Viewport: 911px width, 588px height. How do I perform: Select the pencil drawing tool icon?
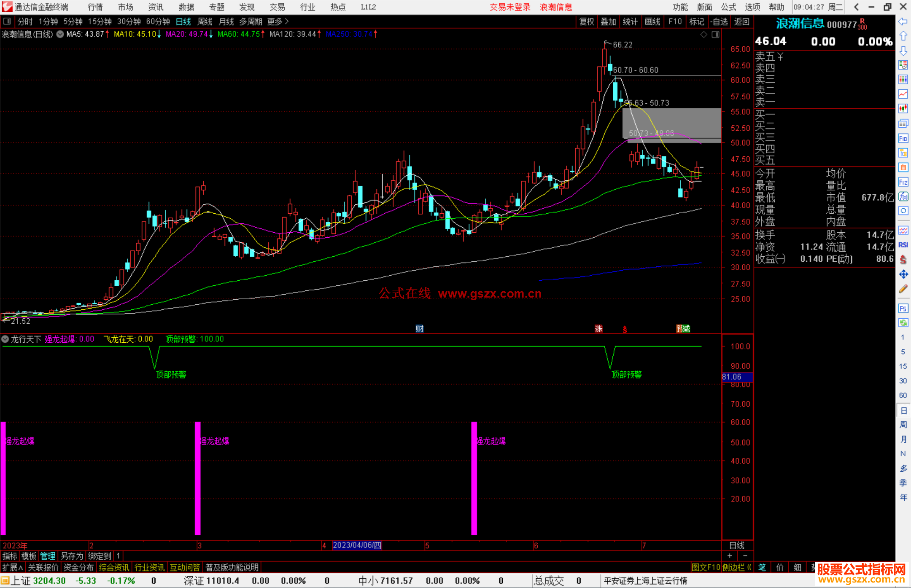pos(903,289)
